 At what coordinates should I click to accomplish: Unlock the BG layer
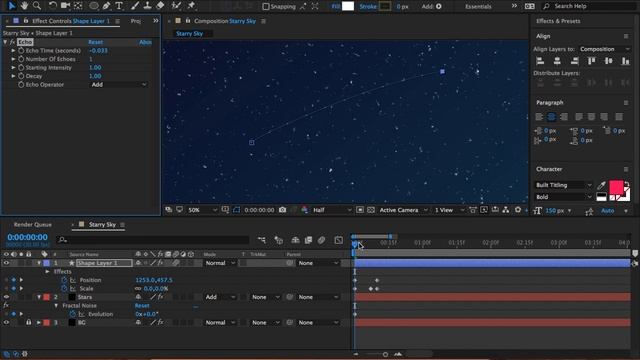tap(29, 322)
